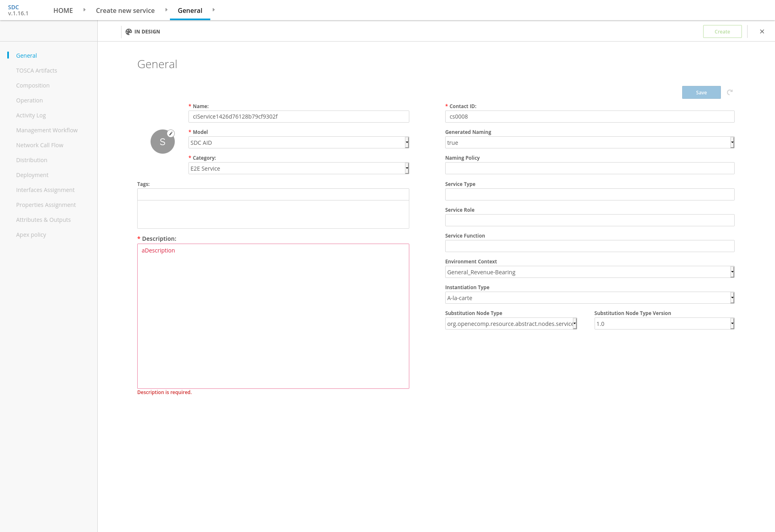Go to TOSCA Artifacts in the sidebar

[x=37, y=71]
